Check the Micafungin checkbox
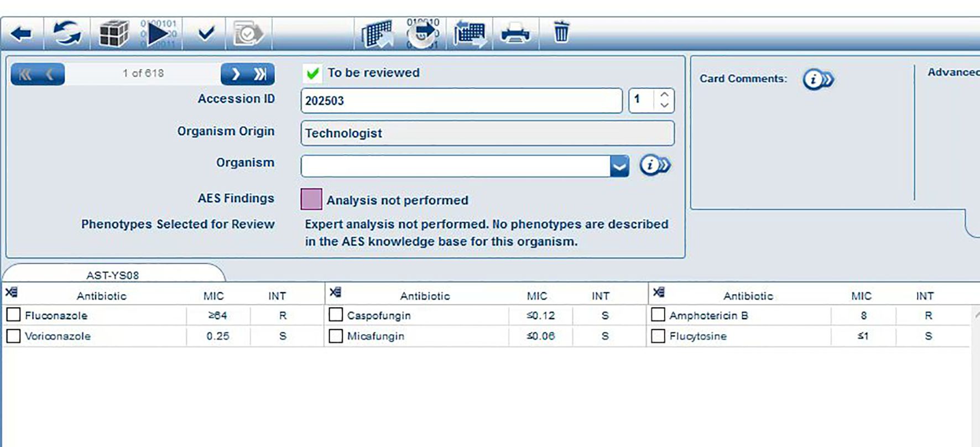Viewport: 980px width, 447px height. click(x=336, y=336)
